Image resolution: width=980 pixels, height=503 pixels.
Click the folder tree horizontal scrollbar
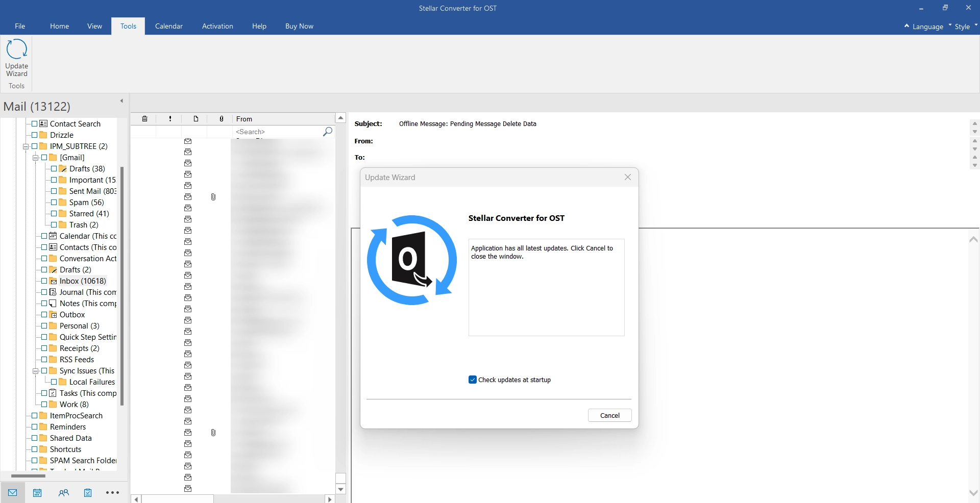tap(28, 476)
